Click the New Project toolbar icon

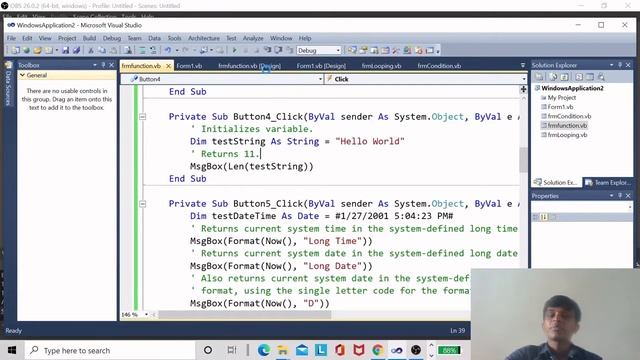[16, 50]
